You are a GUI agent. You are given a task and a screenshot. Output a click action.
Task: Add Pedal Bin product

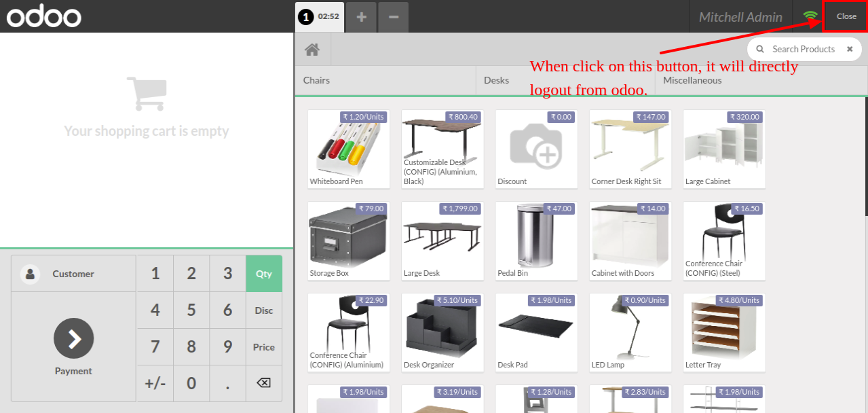537,240
